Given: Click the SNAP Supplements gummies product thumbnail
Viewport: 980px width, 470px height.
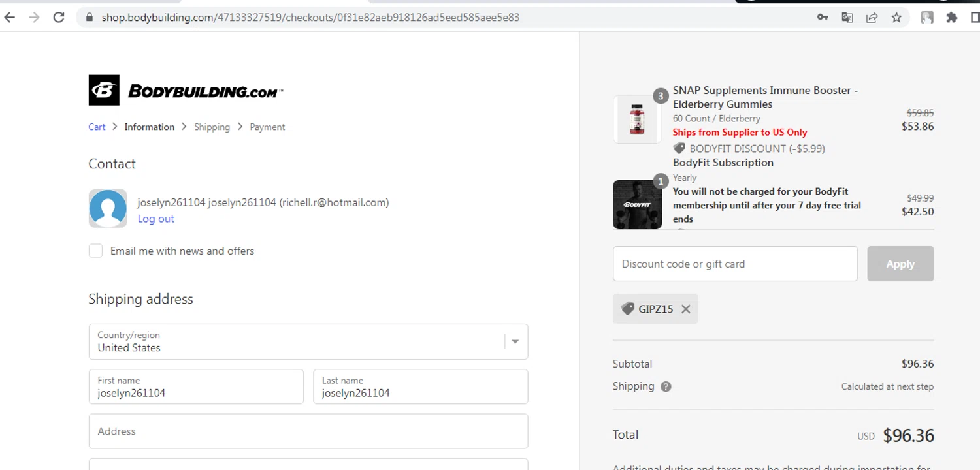Looking at the screenshot, I should point(637,119).
